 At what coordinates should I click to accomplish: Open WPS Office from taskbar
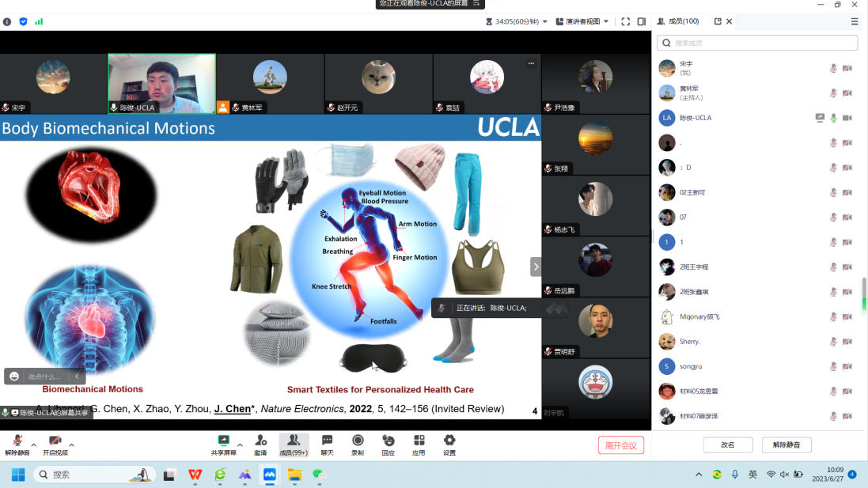tap(195, 475)
